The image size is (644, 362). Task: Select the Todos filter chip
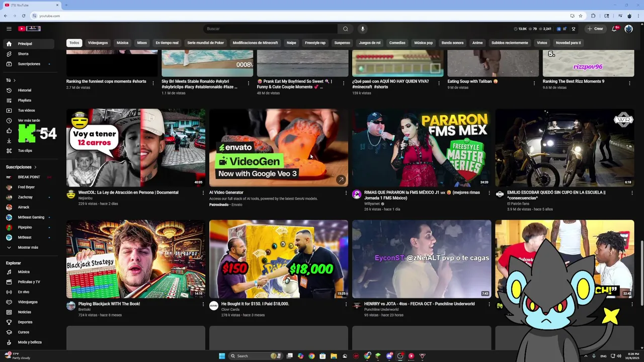click(74, 43)
